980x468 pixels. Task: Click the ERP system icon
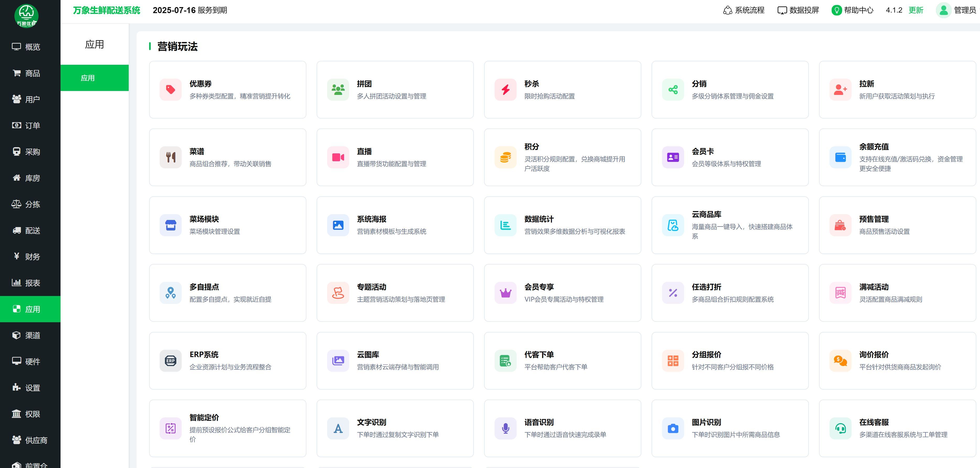pyautogui.click(x=170, y=361)
